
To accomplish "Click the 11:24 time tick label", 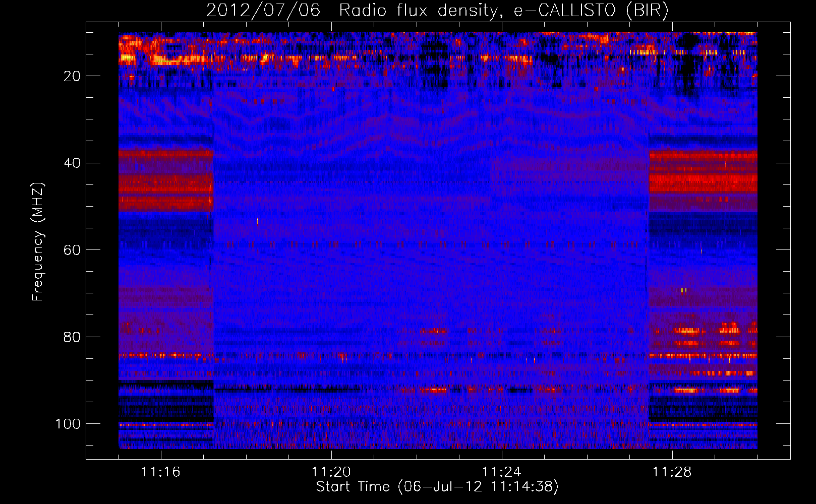I will pos(502,472).
